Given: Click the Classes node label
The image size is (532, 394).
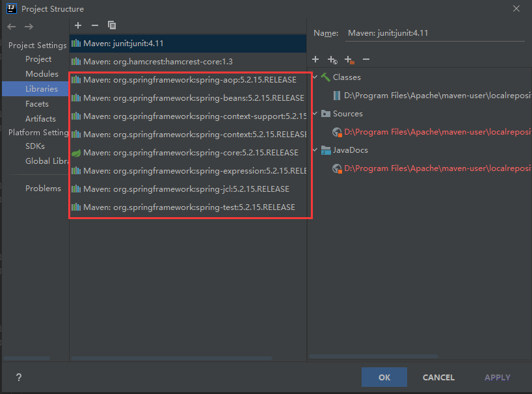Looking at the screenshot, I should click(x=347, y=77).
